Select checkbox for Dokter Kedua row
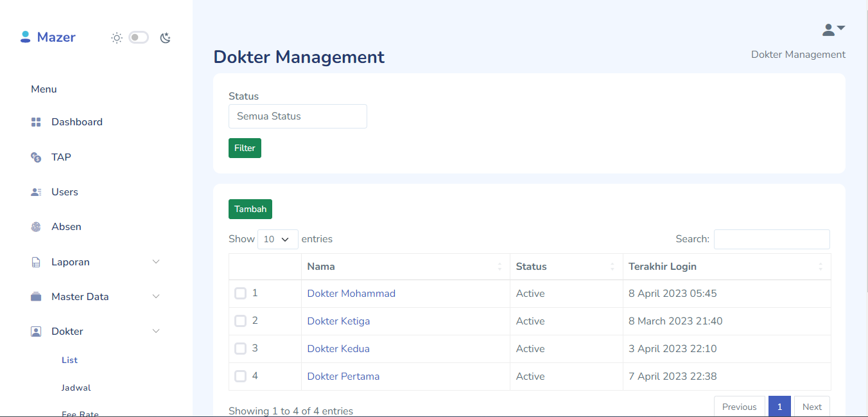The height and width of the screenshot is (417, 868). pos(240,349)
